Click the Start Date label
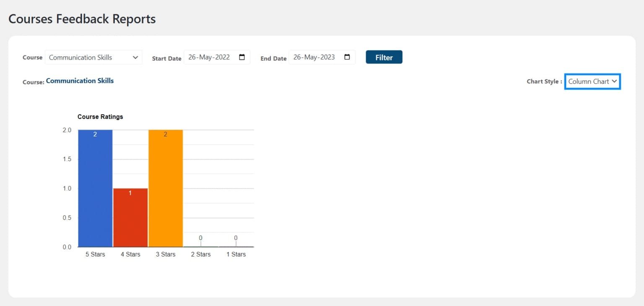This screenshot has height=306, width=644. (x=166, y=59)
